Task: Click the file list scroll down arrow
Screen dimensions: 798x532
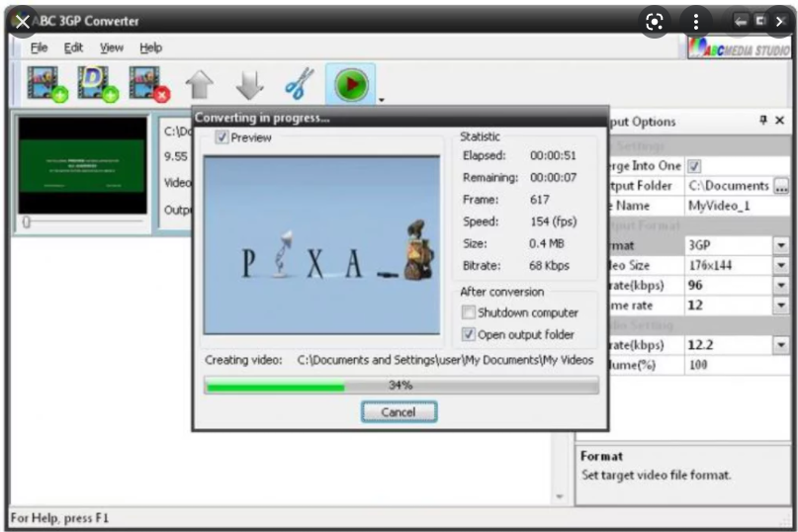Action: [560, 496]
